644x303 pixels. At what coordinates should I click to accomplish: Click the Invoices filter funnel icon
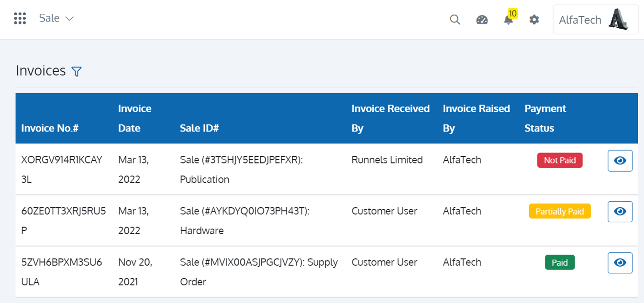click(77, 72)
